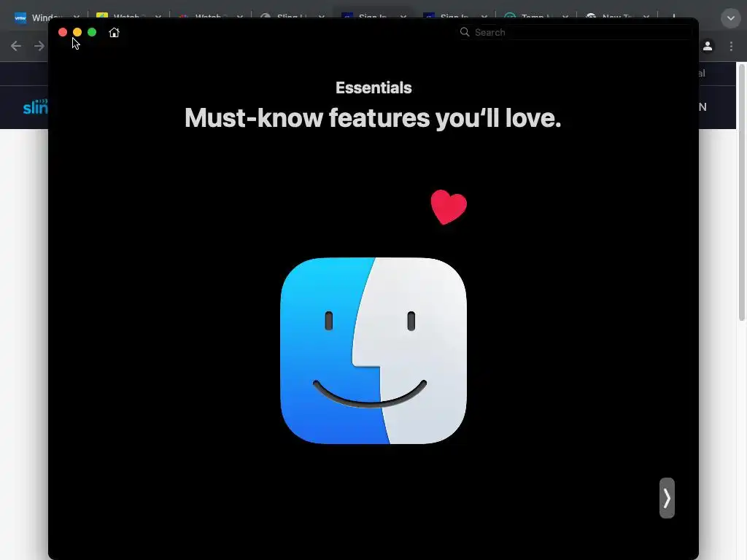Switch to the Windo... browser tab
Image resolution: width=747 pixels, height=560 pixels.
click(47, 17)
